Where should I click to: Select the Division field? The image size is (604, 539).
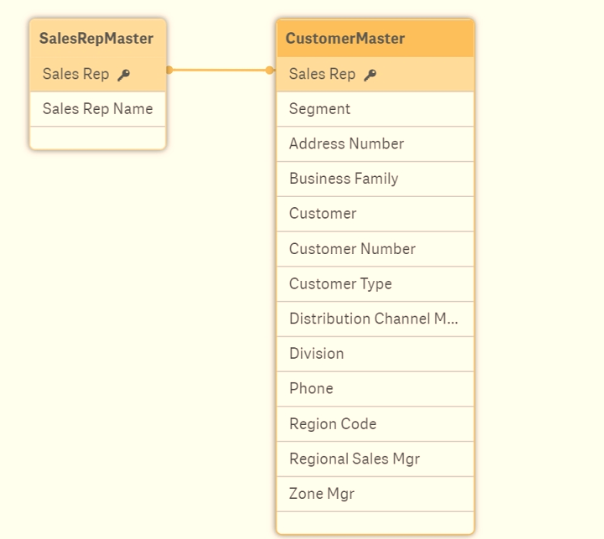[x=316, y=354]
